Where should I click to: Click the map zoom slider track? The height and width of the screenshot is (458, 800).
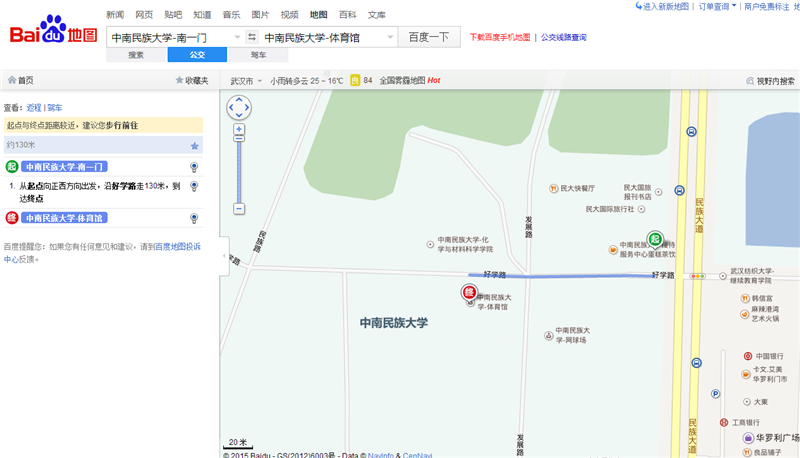coord(239,168)
